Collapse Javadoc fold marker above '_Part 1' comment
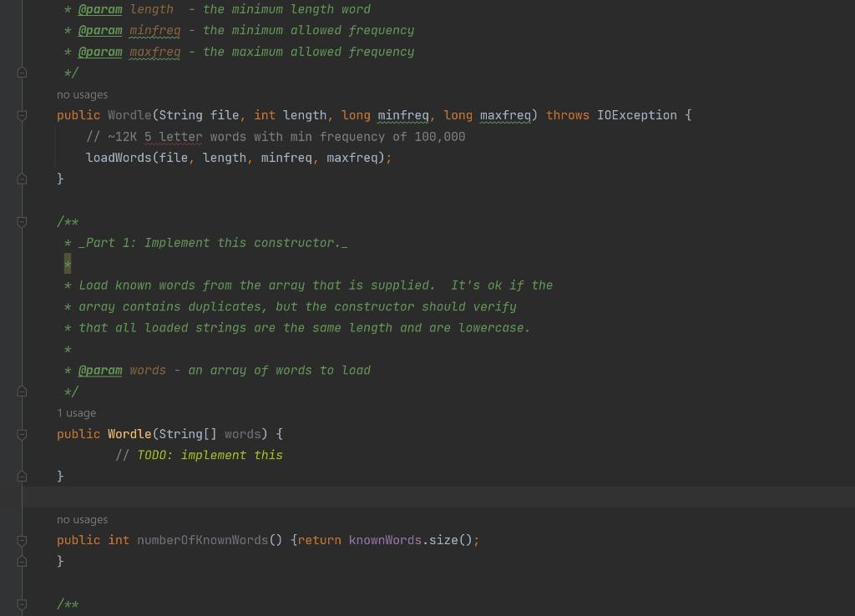Viewport: 855px width, 616px height. pos(22,222)
